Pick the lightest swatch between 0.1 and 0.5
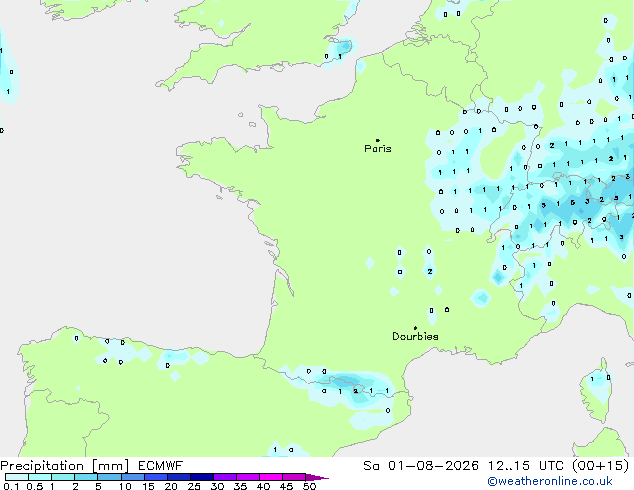This screenshot has width=634, height=490. pos(17,477)
